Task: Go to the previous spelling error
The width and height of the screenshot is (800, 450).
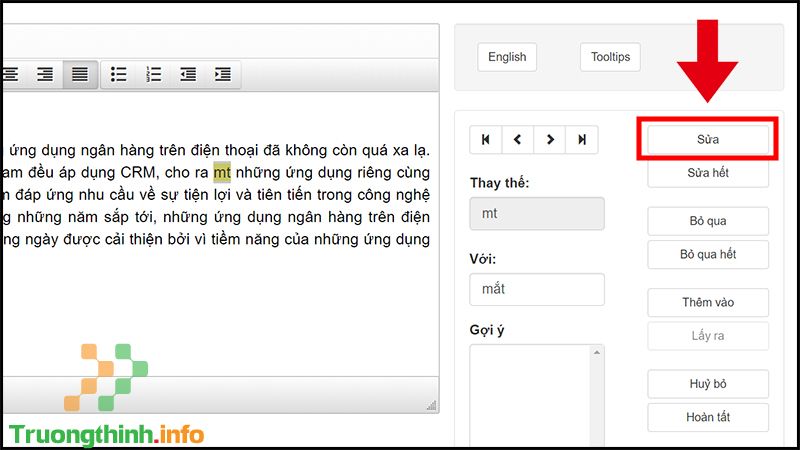Action: pyautogui.click(x=517, y=139)
